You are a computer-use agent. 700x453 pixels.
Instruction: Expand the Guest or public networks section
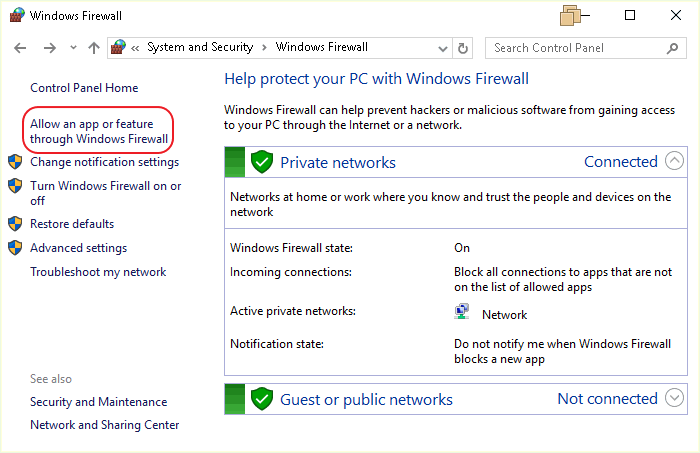point(675,398)
